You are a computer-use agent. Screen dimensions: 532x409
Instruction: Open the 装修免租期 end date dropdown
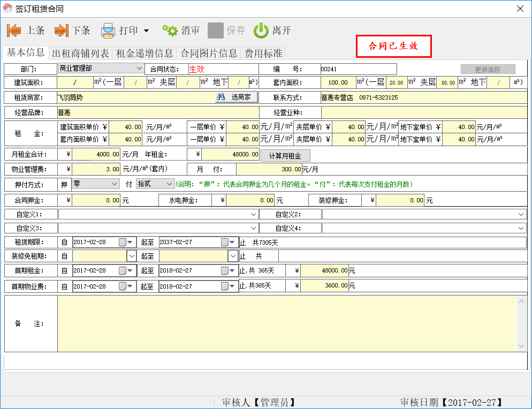coord(233,256)
